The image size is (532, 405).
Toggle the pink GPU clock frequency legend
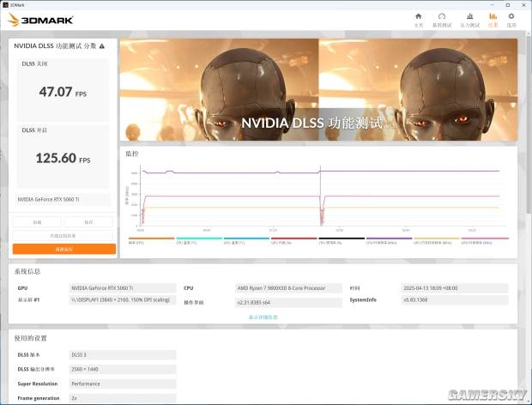[485, 240]
